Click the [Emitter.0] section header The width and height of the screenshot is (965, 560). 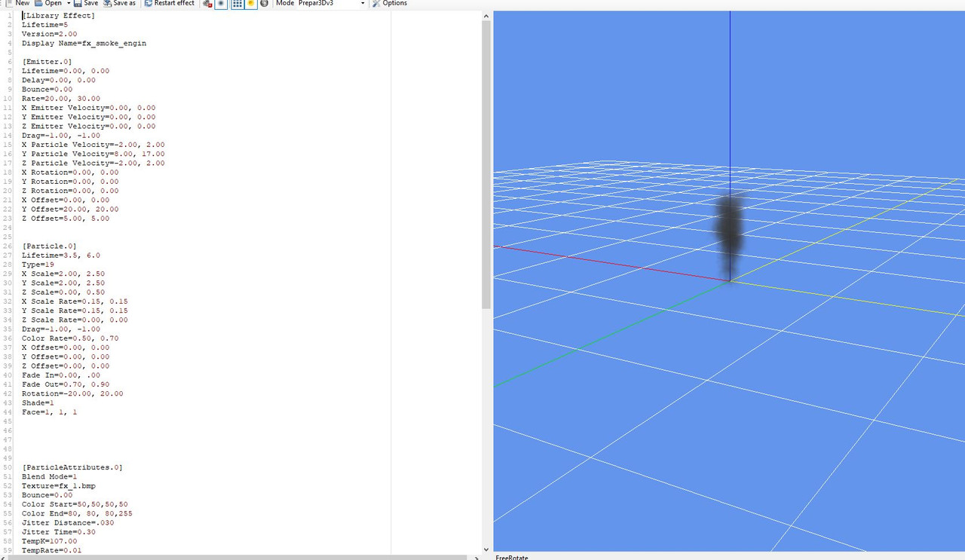pyautogui.click(x=47, y=62)
